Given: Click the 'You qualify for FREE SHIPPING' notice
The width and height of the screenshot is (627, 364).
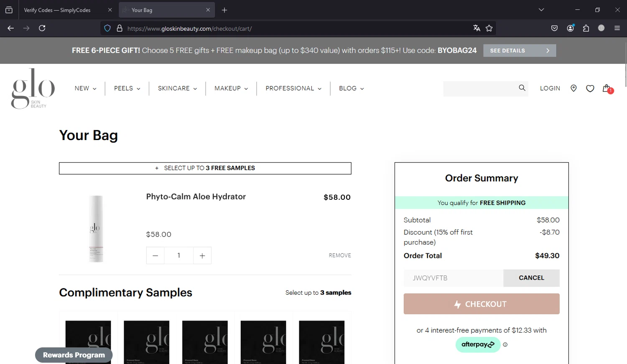Looking at the screenshot, I should point(482,203).
